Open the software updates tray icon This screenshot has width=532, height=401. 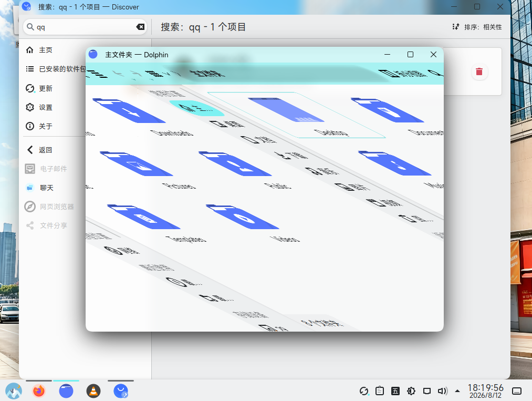point(364,391)
